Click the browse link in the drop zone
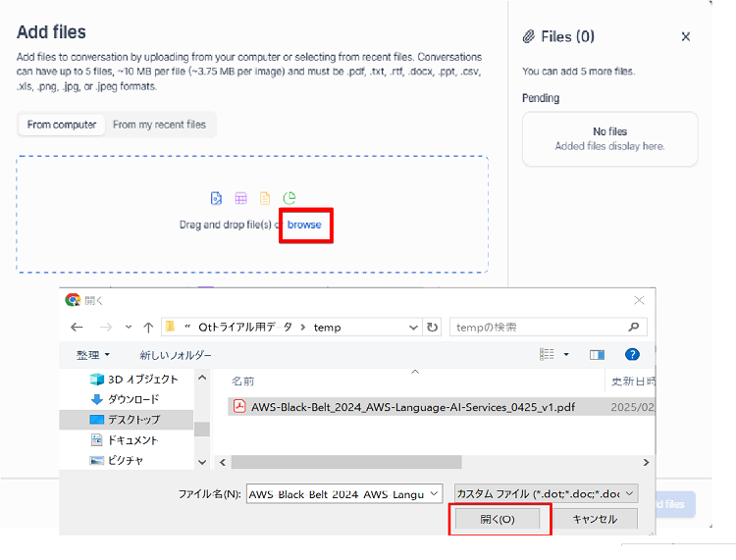 304,225
